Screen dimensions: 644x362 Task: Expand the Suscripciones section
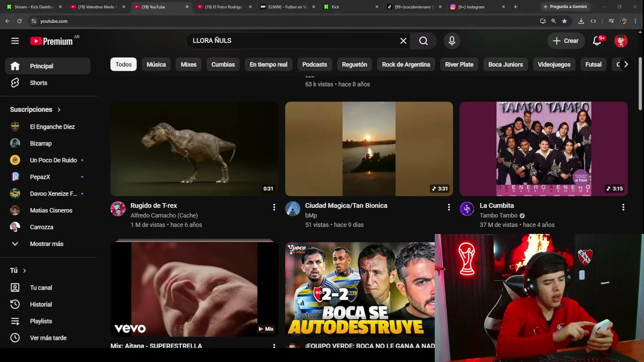click(35, 110)
